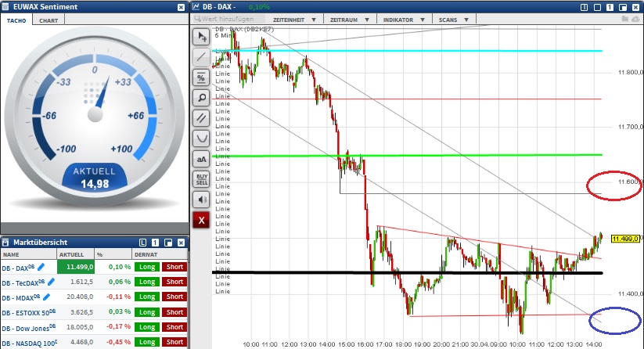644x349 pixels.
Task: Sort table by AKTUELL column header
Action: pos(76,254)
